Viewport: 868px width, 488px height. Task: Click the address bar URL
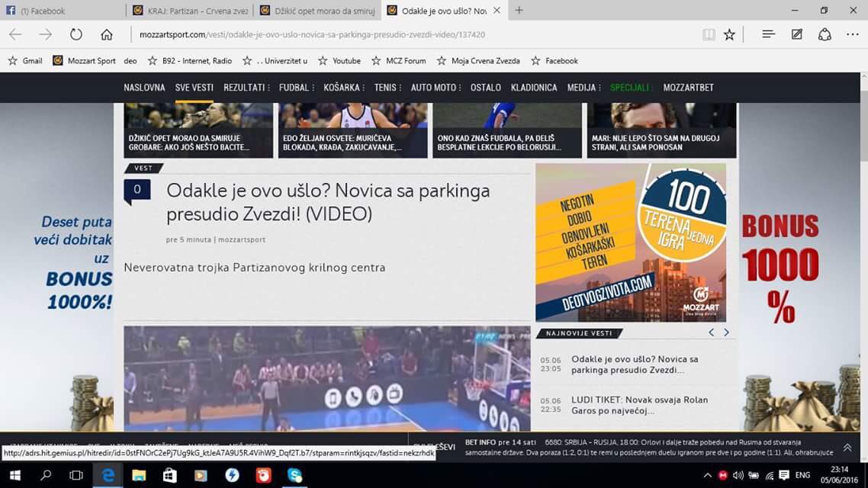(312, 34)
